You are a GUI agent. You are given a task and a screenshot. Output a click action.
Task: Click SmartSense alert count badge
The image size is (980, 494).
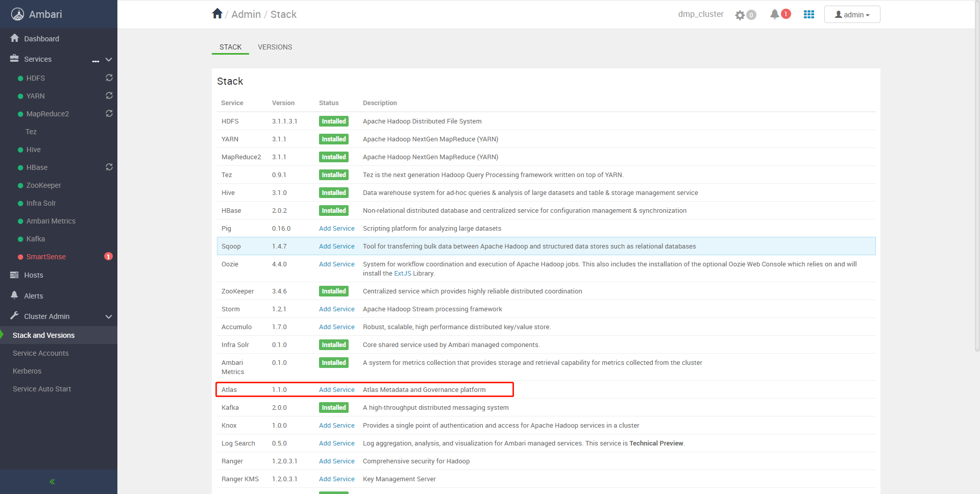[108, 256]
